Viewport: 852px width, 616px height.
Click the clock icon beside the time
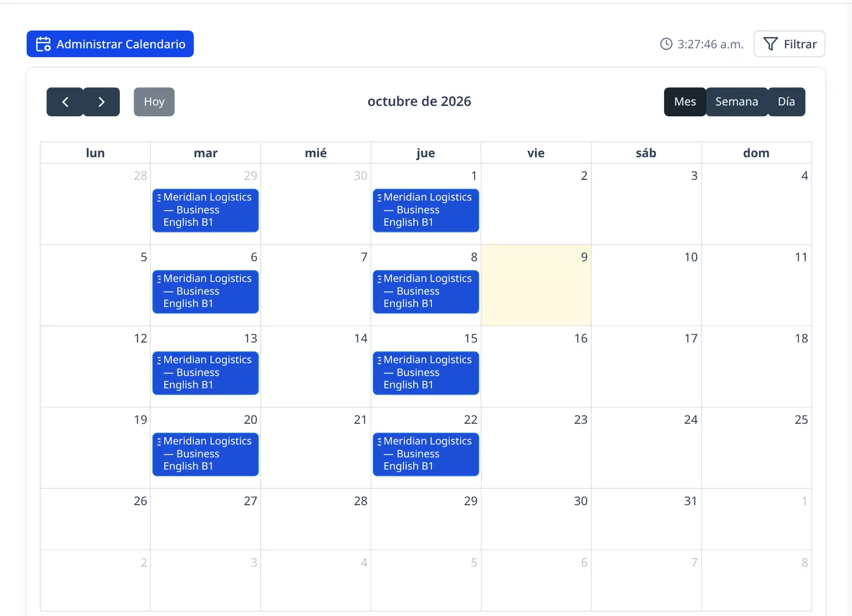(666, 44)
